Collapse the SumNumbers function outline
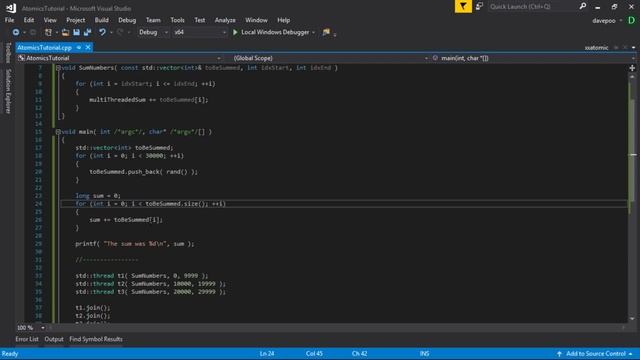This screenshot has height=360, width=640. tap(58, 68)
